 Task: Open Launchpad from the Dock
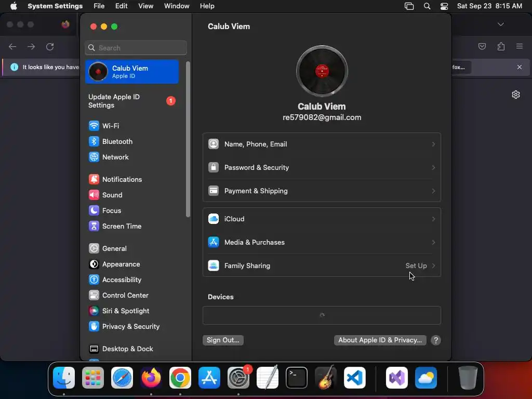(93, 378)
